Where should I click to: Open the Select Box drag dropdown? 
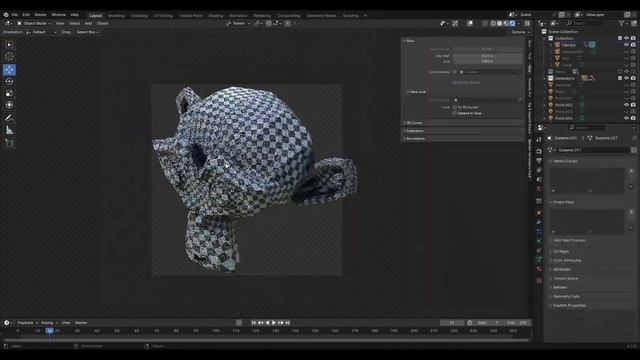click(x=87, y=32)
